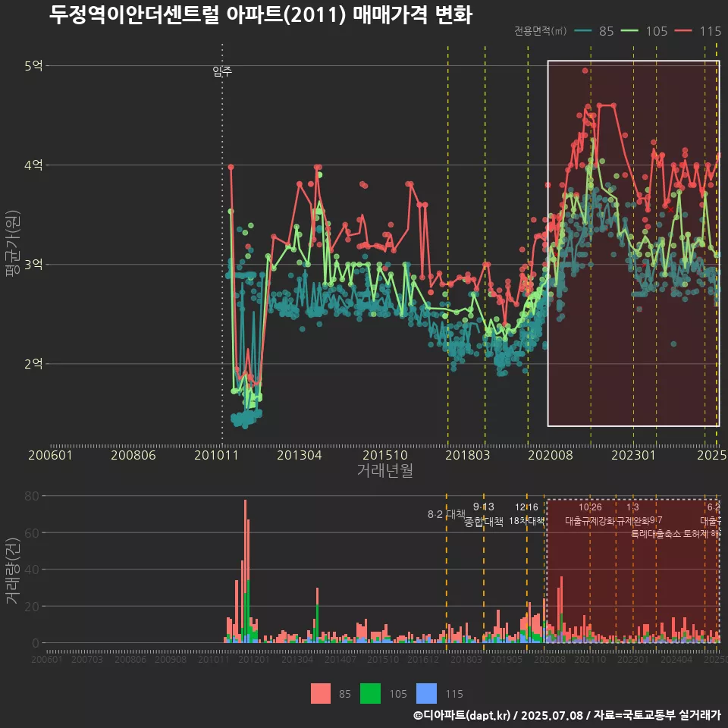
Task: Click 200601 on the price chart x-axis
Action: click(51, 455)
